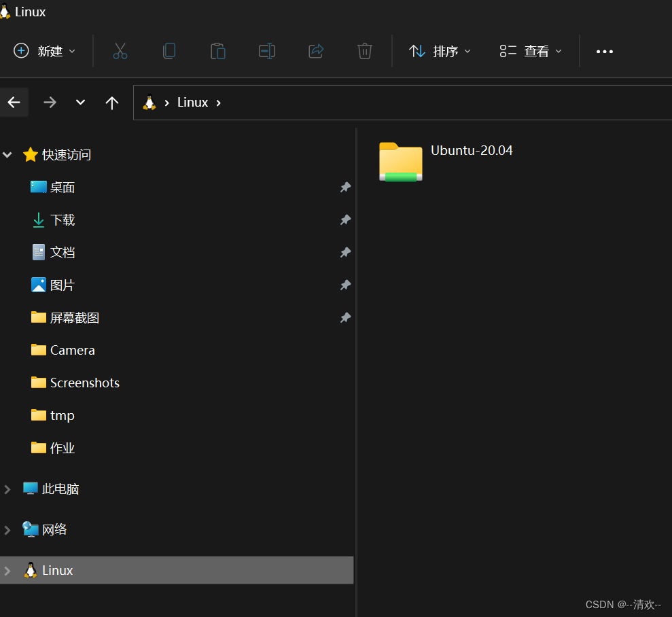Click the Delete trash icon
This screenshot has width=672, height=617.
(364, 50)
